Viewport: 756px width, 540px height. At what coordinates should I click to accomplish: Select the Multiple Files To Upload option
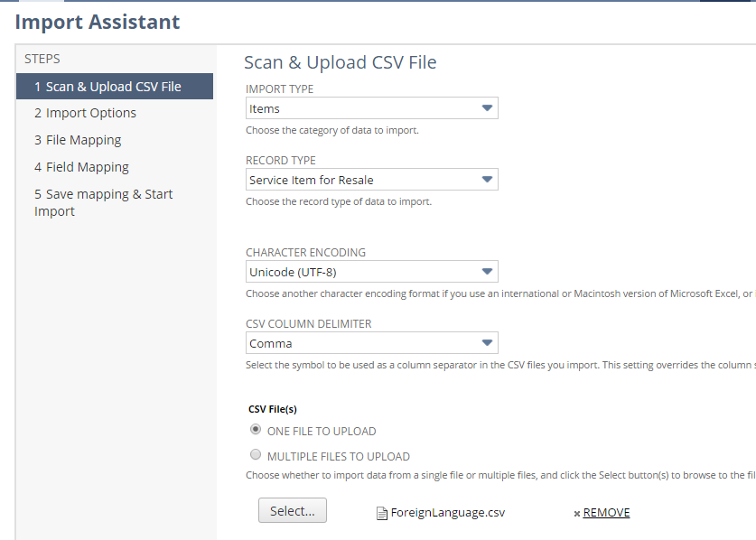(x=256, y=455)
